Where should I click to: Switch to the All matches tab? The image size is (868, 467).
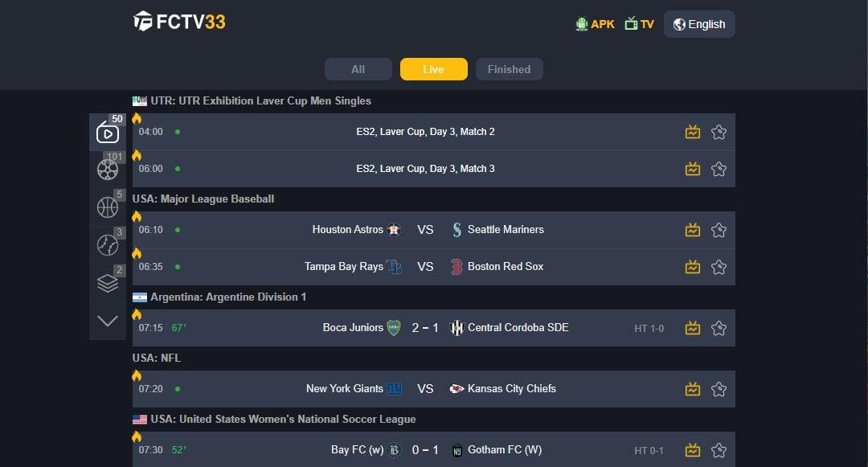(x=358, y=69)
